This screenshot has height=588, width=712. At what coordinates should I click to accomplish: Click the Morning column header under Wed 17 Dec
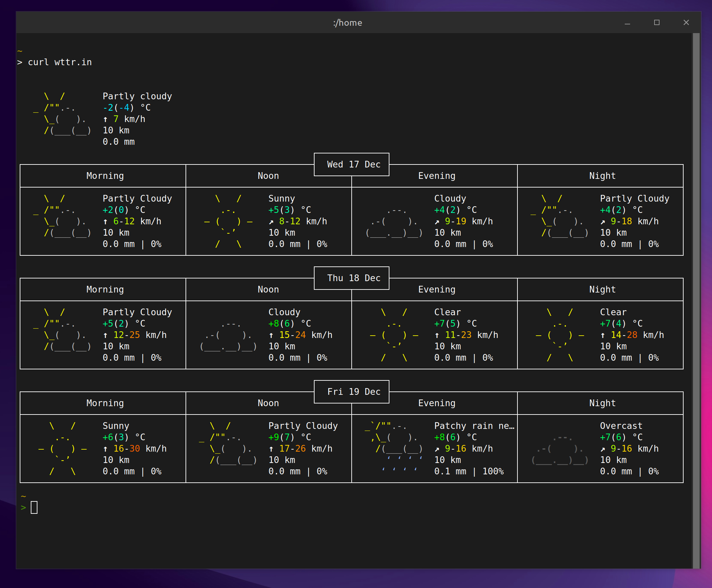point(105,176)
